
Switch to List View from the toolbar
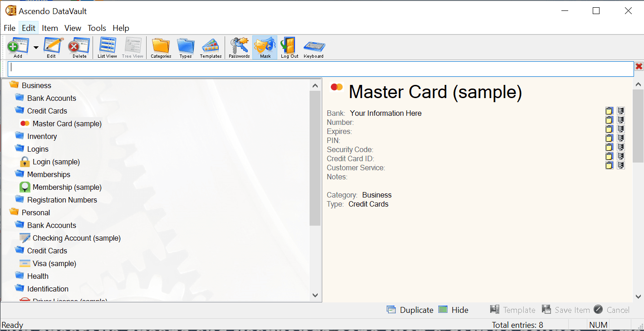pyautogui.click(x=108, y=48)
